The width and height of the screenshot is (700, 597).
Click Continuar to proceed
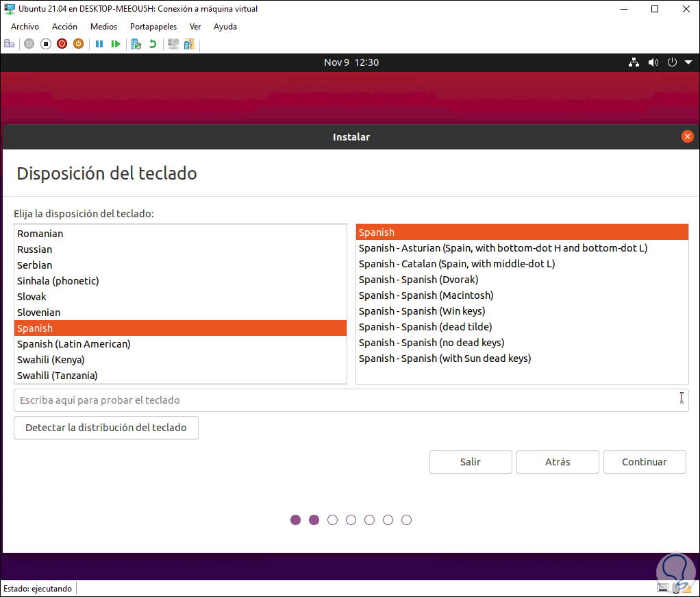[645, 461]
